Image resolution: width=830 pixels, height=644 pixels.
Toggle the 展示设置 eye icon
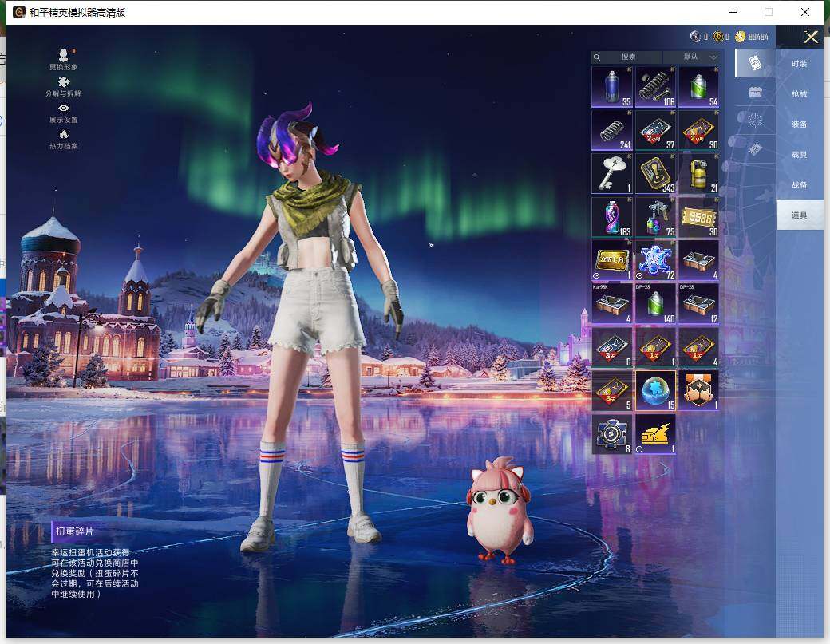tap(64, 109)
